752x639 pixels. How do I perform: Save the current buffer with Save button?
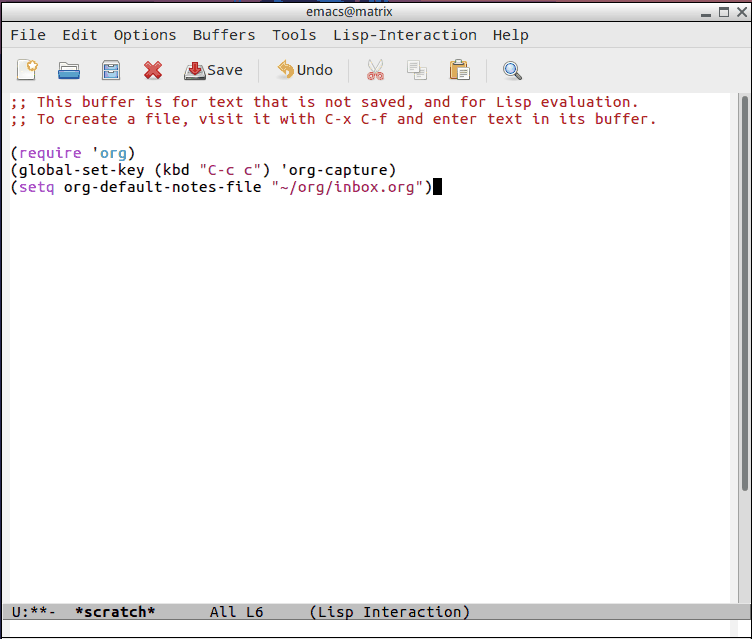(213, 70)
